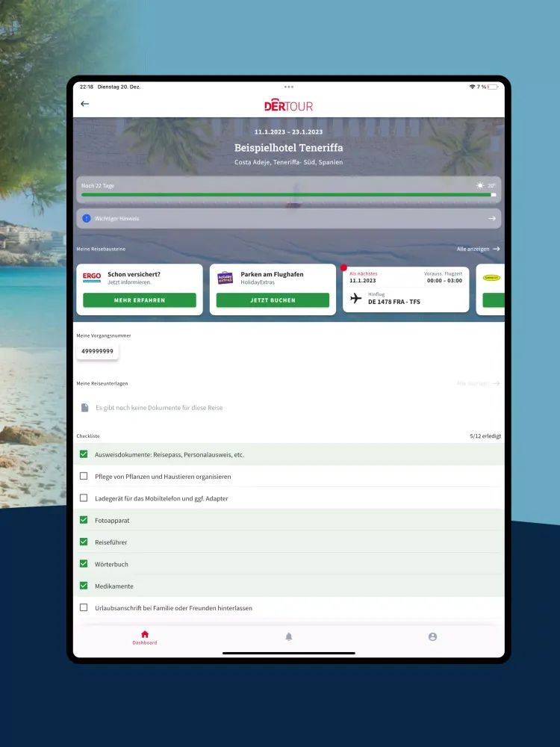This screenshot has width=560, height=747.
Task: Tap the iPad home indicator bar
Action: [x=288, y=653]
